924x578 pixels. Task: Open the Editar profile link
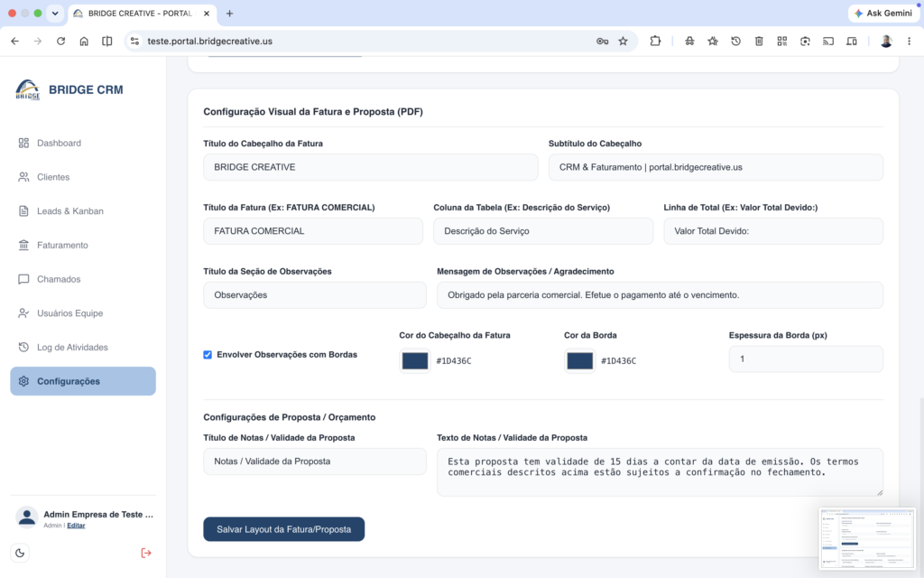(76, 526)
